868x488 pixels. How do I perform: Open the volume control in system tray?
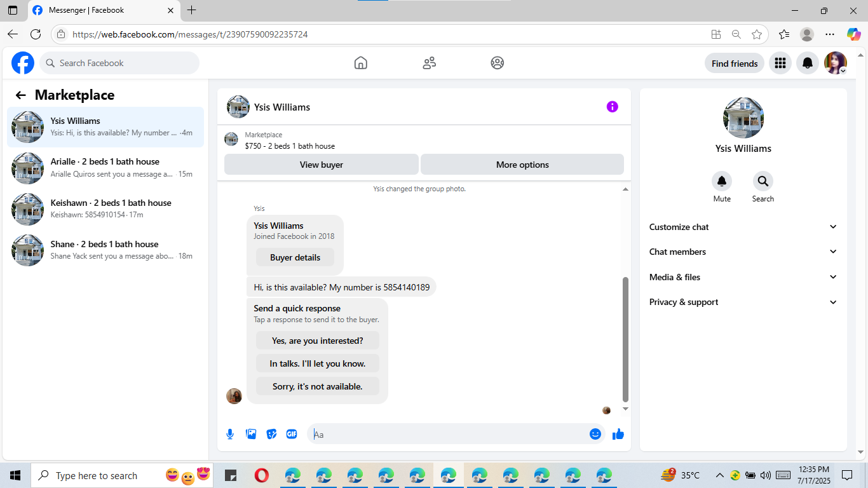[x=766, y=475]
